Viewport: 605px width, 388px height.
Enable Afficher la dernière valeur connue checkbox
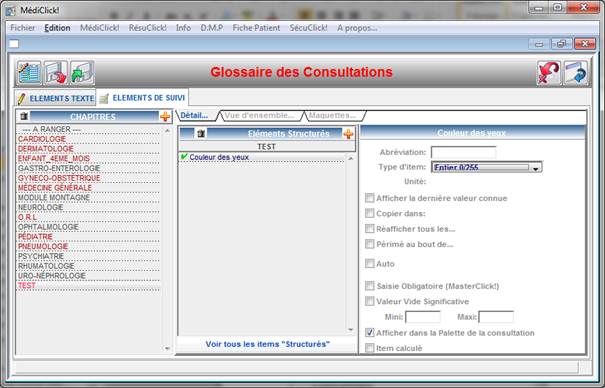(x=370, y=198)
